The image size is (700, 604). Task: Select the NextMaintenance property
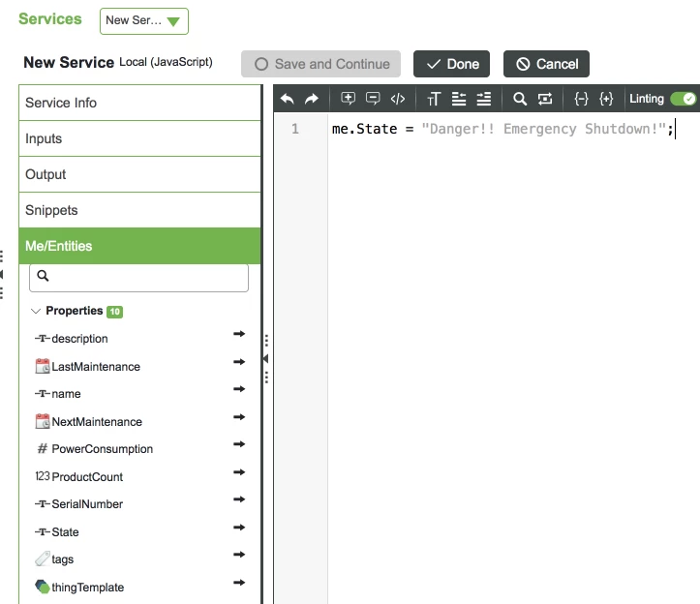tap(97, 422)
